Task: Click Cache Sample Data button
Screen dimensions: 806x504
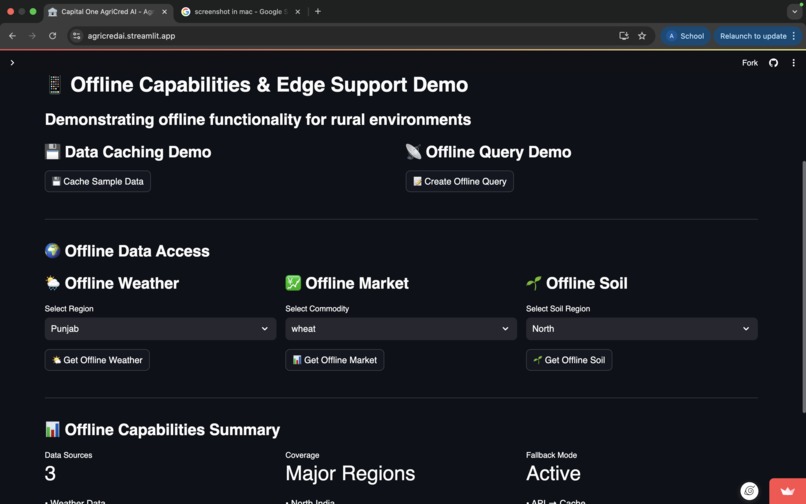Action: 98,181
